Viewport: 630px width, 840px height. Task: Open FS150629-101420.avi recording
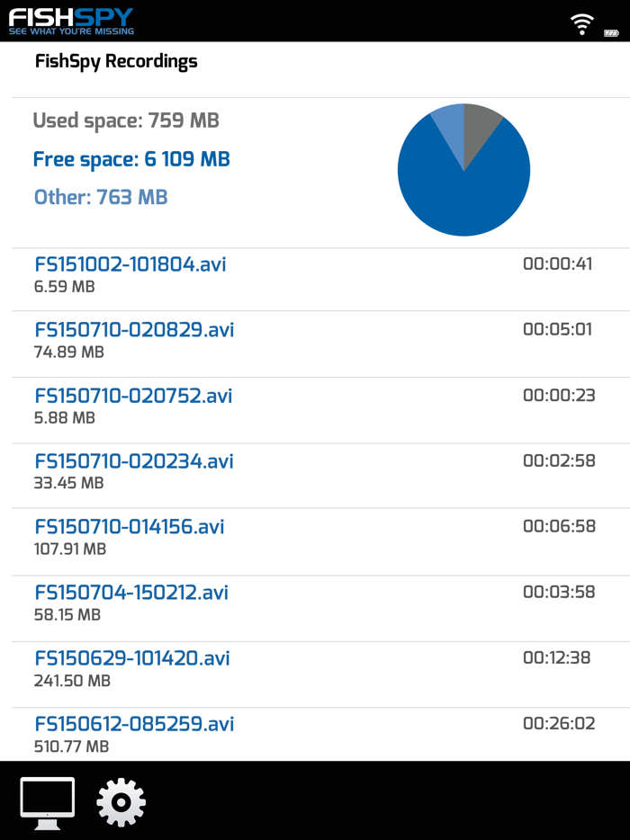click(320, 675)
